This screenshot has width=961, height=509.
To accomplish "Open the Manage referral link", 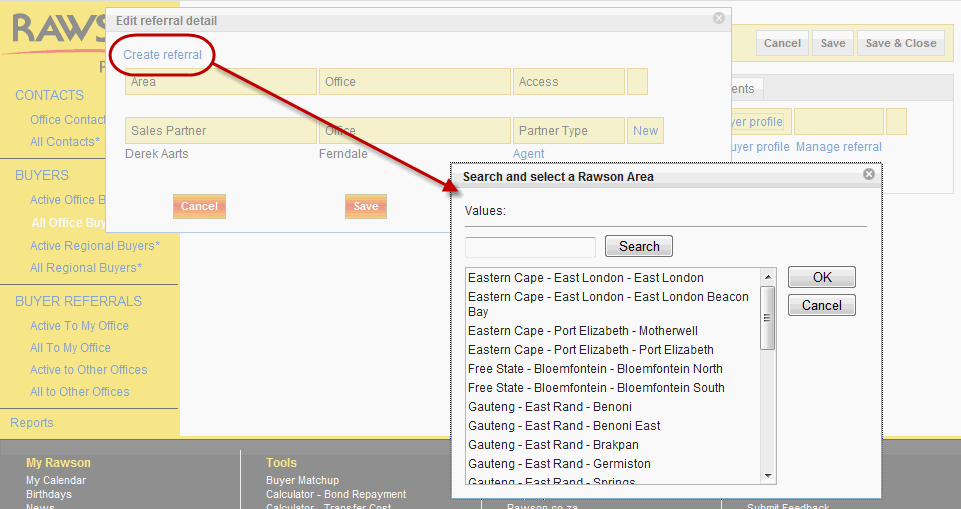I will (x=838, y=147).
